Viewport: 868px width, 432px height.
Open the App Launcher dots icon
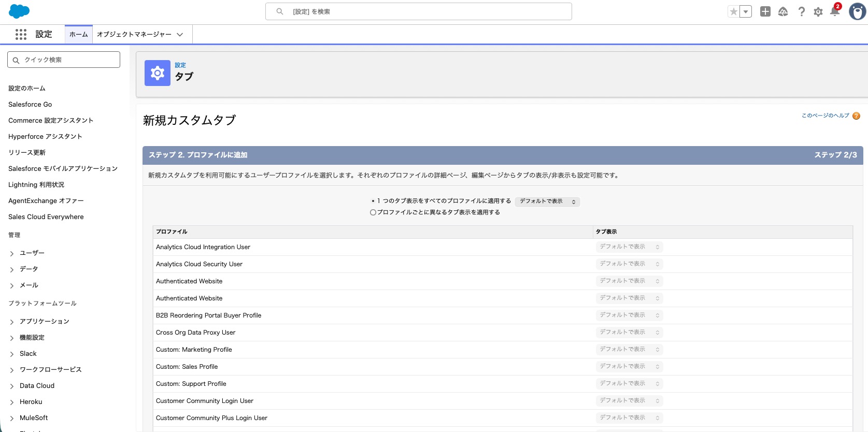tap(21, 34)
